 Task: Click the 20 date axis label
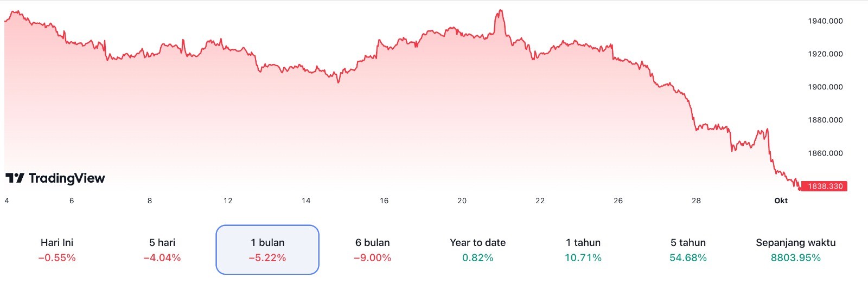coord(462,201)
